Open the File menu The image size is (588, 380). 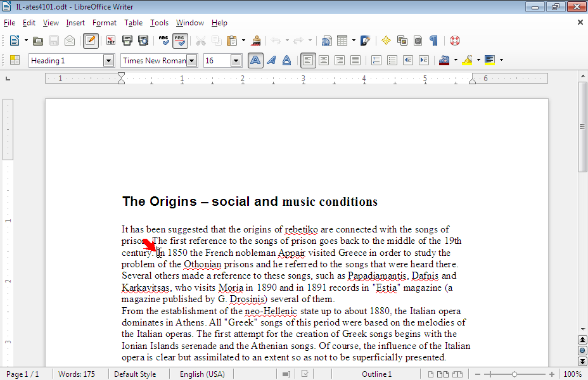10,23
